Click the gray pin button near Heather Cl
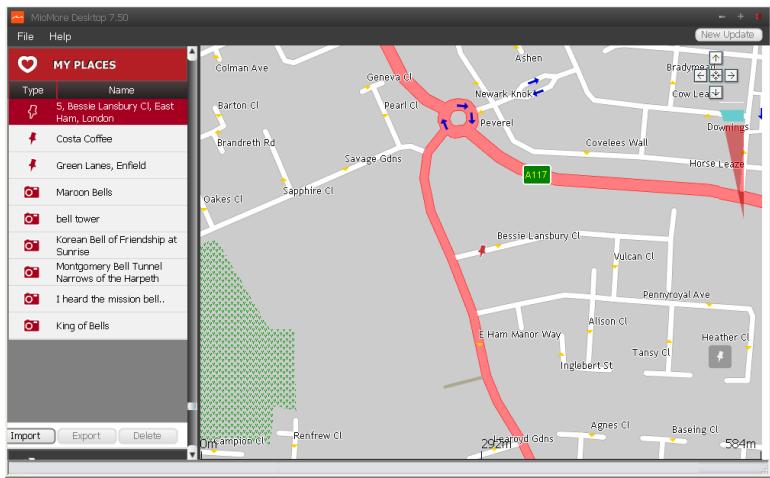 [720, 356]
